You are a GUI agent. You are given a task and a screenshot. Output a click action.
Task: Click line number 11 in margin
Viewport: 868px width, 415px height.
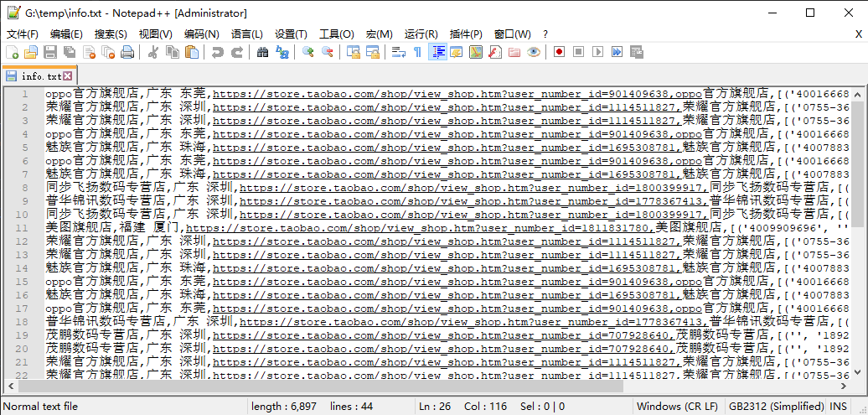(22, 228)
